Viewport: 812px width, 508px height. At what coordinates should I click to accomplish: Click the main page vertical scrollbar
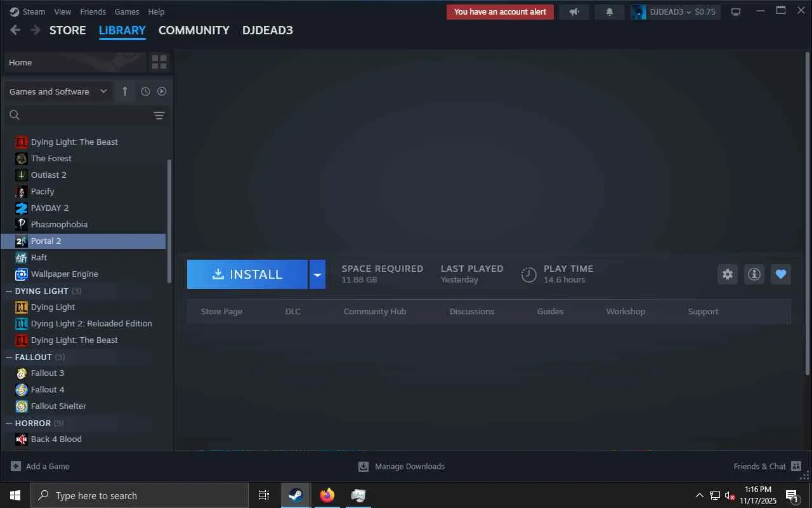click(808, 213)
